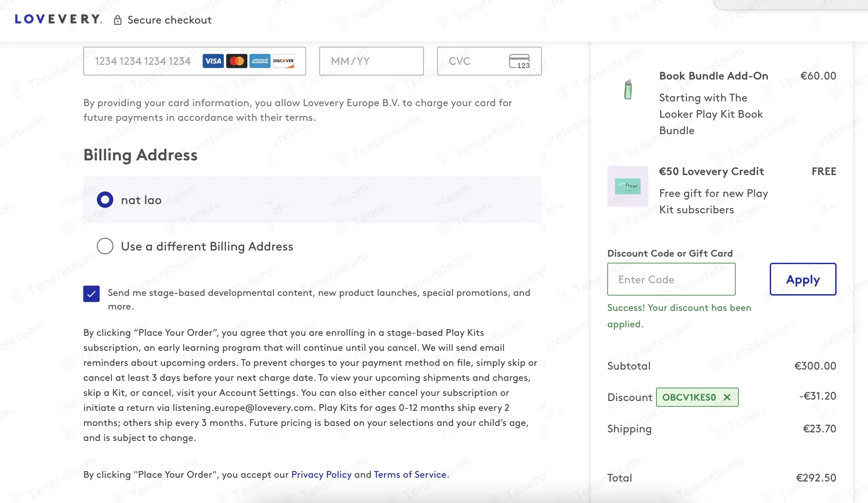This screenshot has width=868, height=503.
Task: Click the Lovevery Europe B.V. card consent text
Action: [298, 110]
